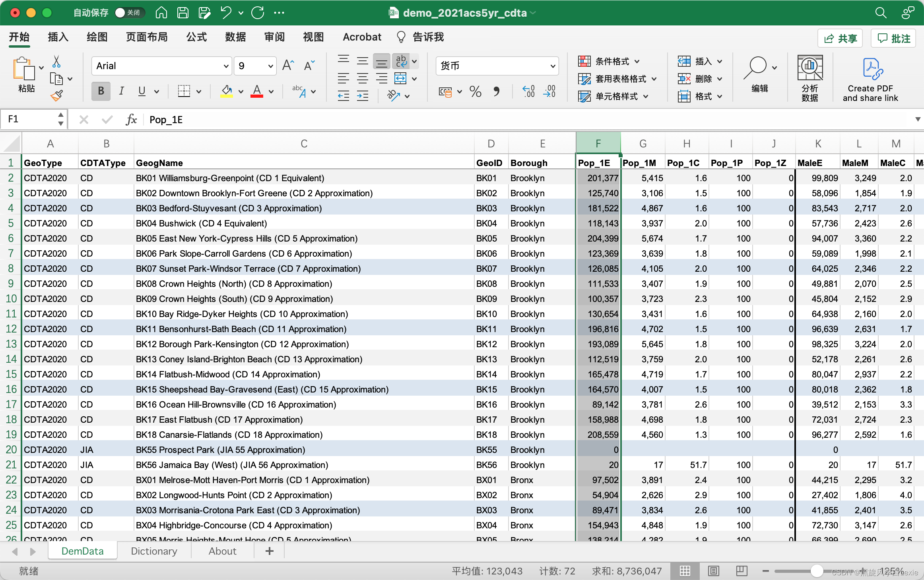Click the home icon in title bar

161,13
